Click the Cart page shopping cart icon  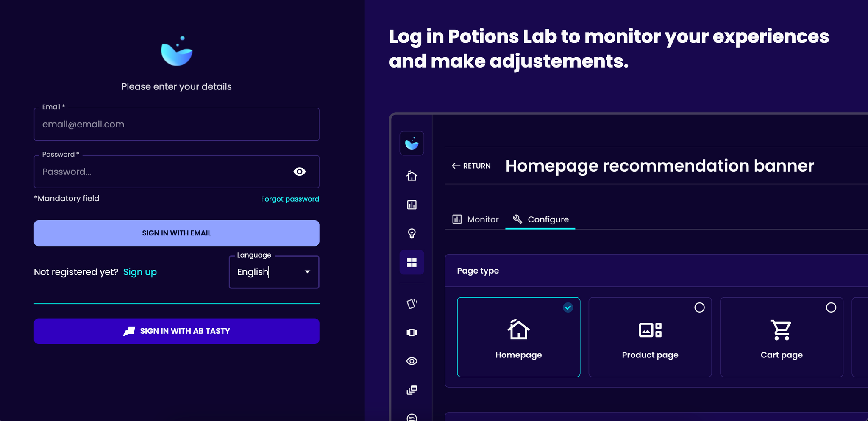[781, 330]
